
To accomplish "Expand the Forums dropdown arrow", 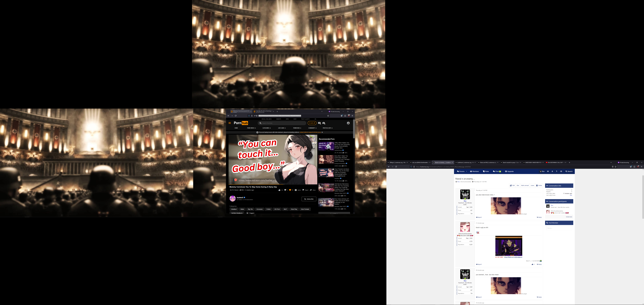I will (x=466, y=171).
